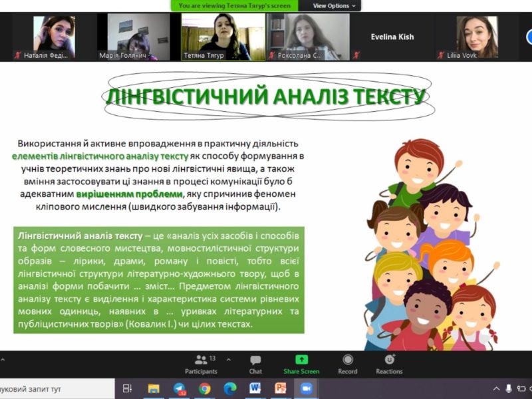Viewport: 532px width, 399px height.
Task: Open Windows Task View
Action: pos(128,388)
